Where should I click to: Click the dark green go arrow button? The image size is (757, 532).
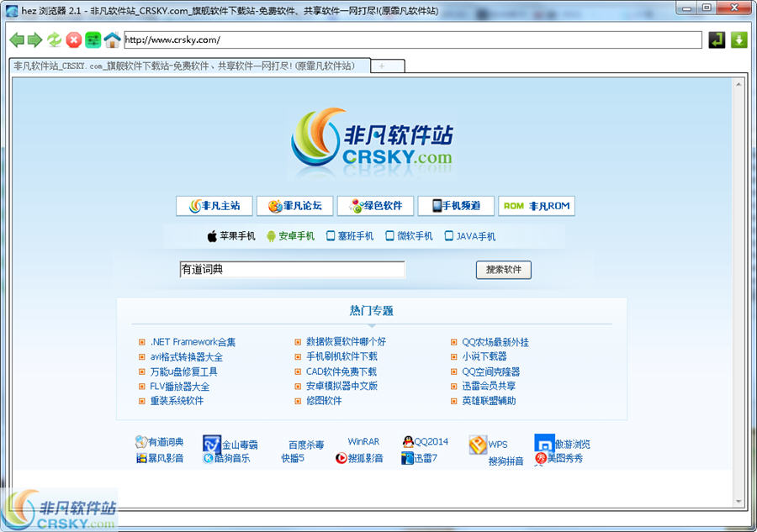(717, 40)
